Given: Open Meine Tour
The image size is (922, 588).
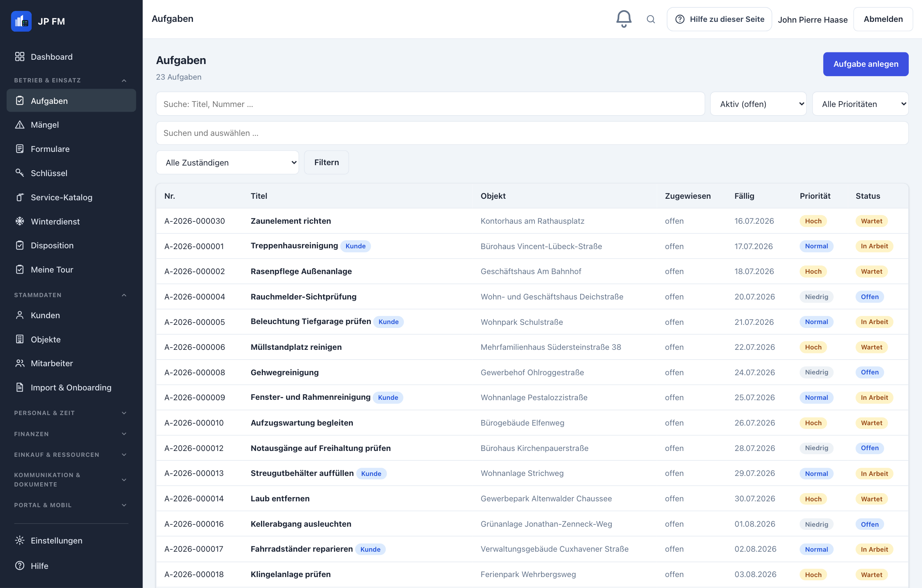Looking at the screenshot, I should click(71, 269).
